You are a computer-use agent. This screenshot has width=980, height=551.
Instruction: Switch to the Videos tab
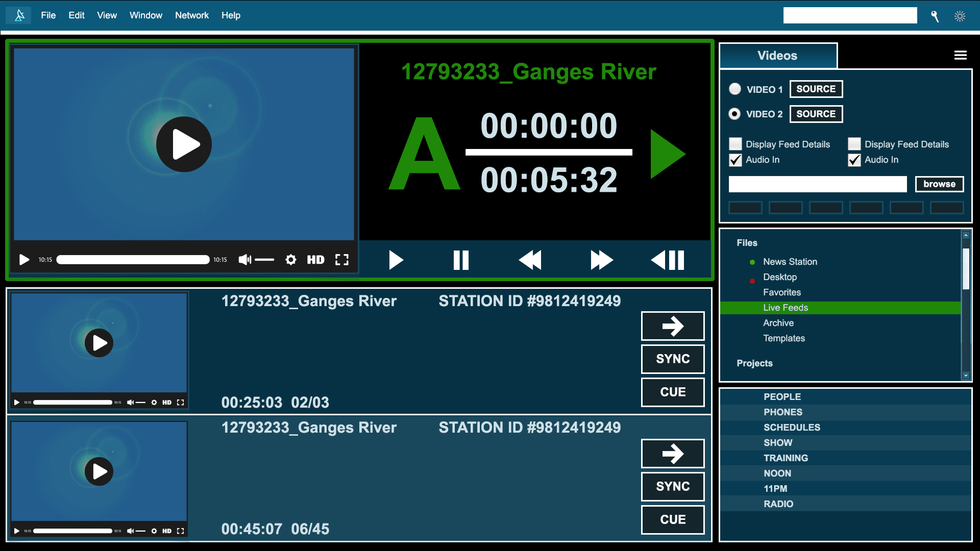click(777, 56)
